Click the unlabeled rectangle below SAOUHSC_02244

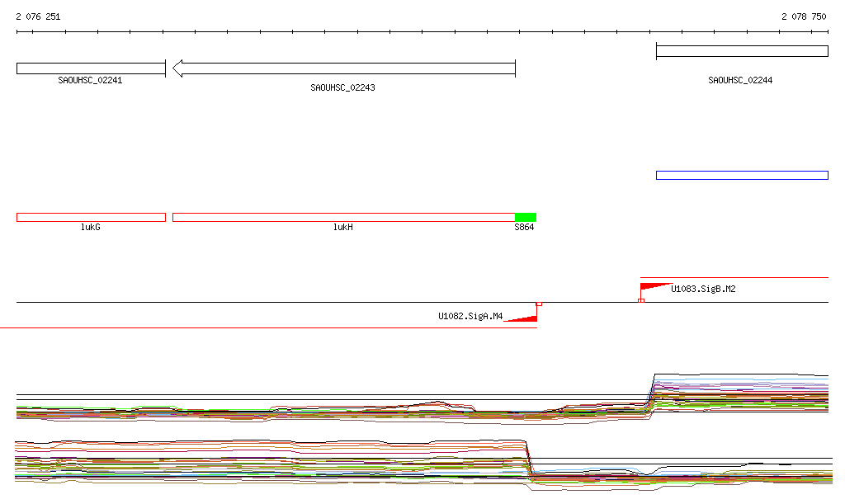pyautogui.click(x=742, y=175)
